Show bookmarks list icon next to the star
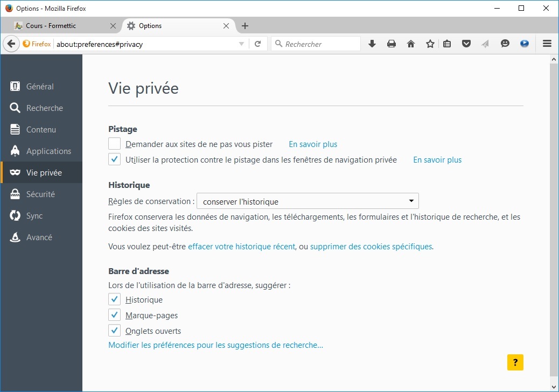 click(446, 44)
